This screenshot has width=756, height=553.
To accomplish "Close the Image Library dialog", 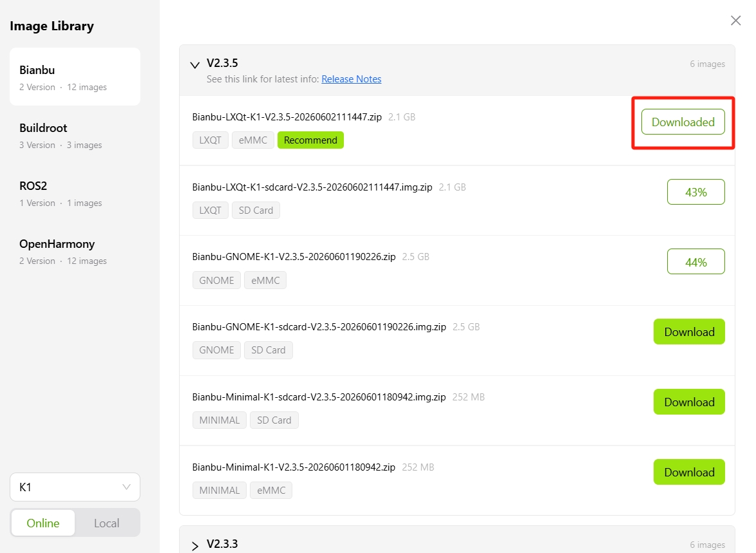I will pos(735,20).
